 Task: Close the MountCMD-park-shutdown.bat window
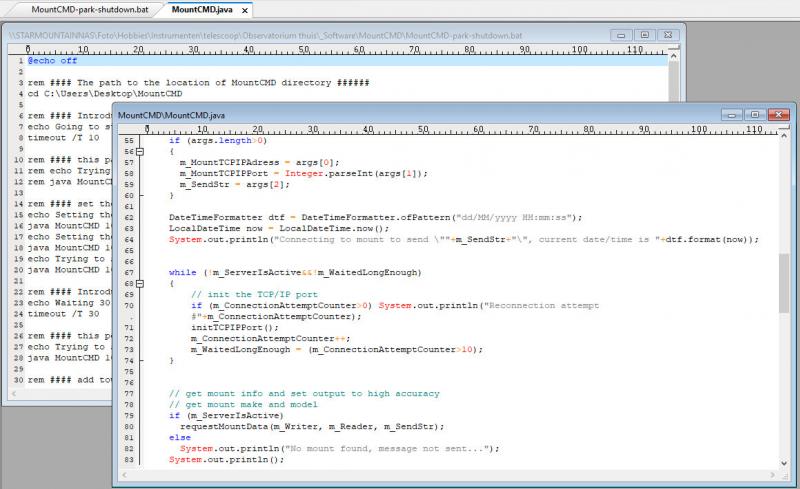(668, 34)
